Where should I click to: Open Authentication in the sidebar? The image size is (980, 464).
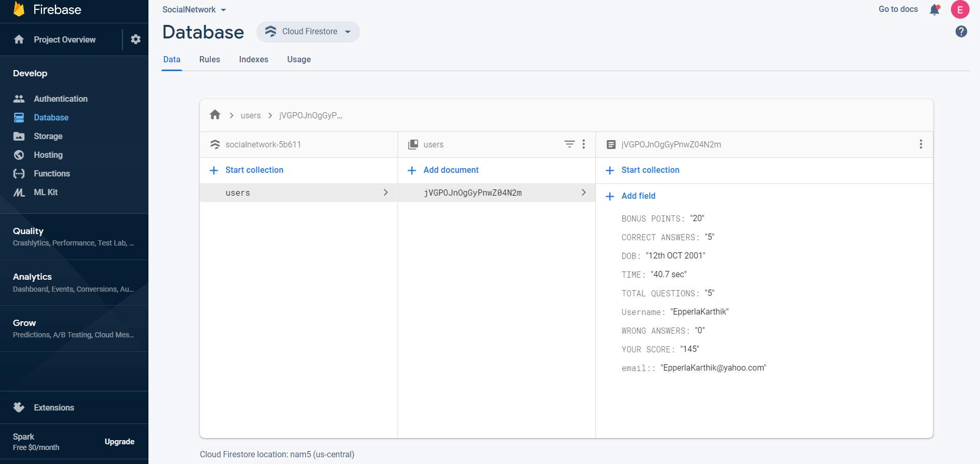tap(61, 99)
